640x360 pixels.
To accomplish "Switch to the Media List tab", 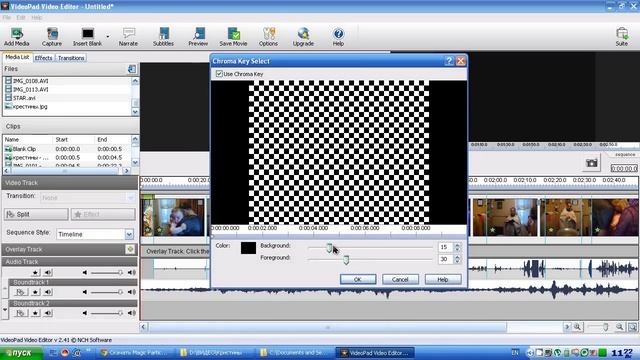I will [17, 58].
